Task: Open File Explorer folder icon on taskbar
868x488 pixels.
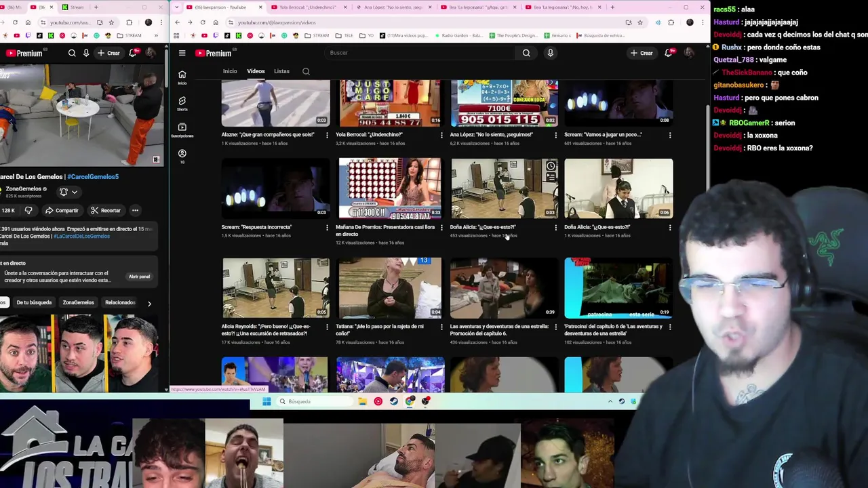Action: [x=362, y=401]
